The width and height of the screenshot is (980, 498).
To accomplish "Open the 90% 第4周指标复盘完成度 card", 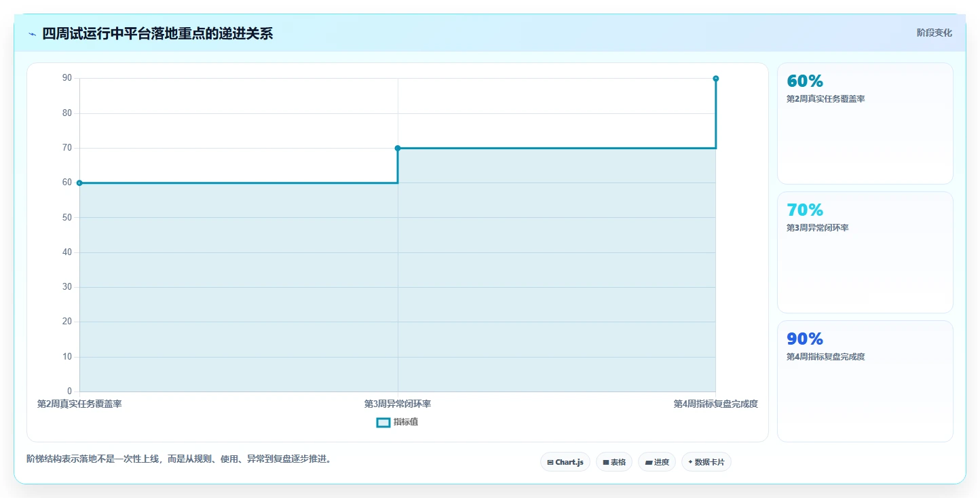I will [x=865, y=381].
